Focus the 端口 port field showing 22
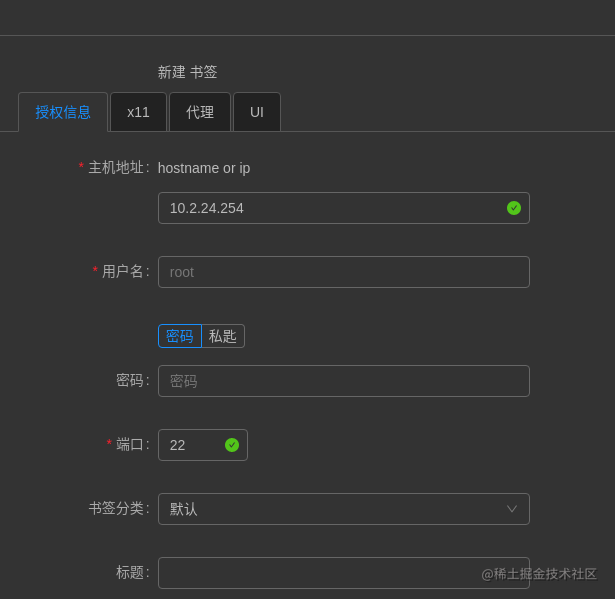615x599 pixels. point(192,445)
